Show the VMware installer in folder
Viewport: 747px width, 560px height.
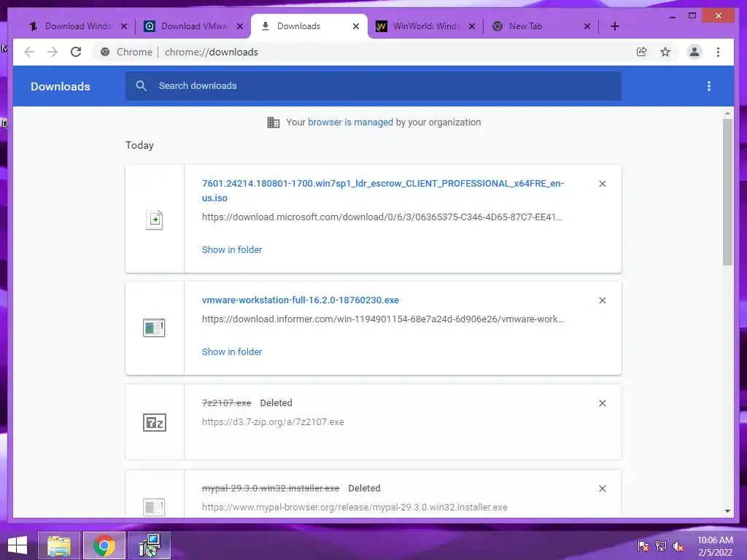(x=231, y=352)
